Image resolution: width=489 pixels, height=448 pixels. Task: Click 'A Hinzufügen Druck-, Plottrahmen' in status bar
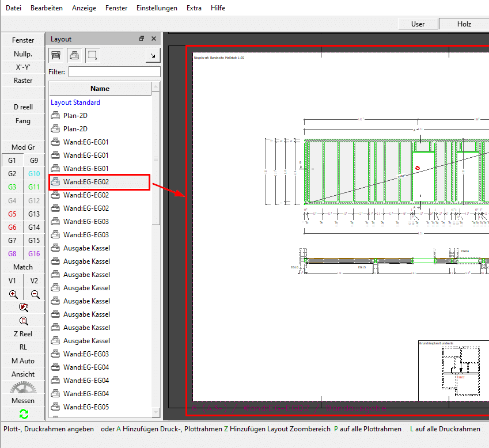click(169, 429)
